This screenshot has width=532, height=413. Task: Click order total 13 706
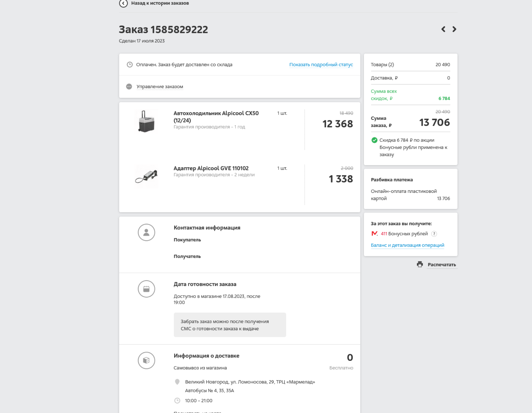434,122
